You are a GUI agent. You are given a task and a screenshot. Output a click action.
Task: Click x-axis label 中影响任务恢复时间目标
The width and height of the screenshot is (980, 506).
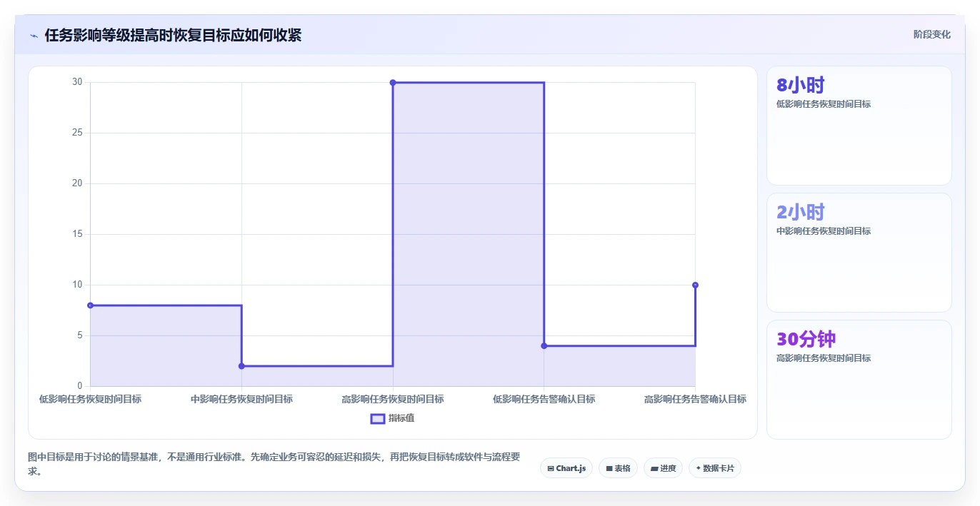pyautogui.click(x=241, y=399)
